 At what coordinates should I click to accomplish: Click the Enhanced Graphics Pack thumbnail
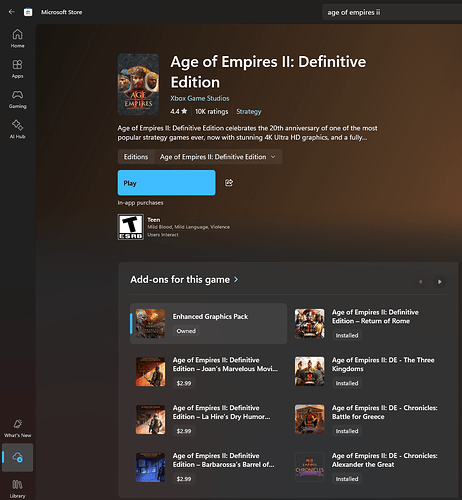(150, 323)
